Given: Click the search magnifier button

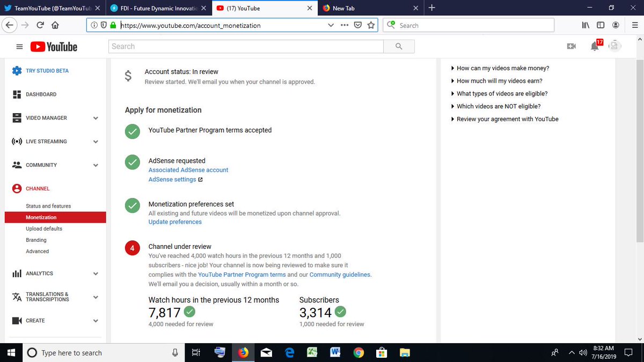Looking at the screenshot, I should pyautogui.click(x=399, y=47).
